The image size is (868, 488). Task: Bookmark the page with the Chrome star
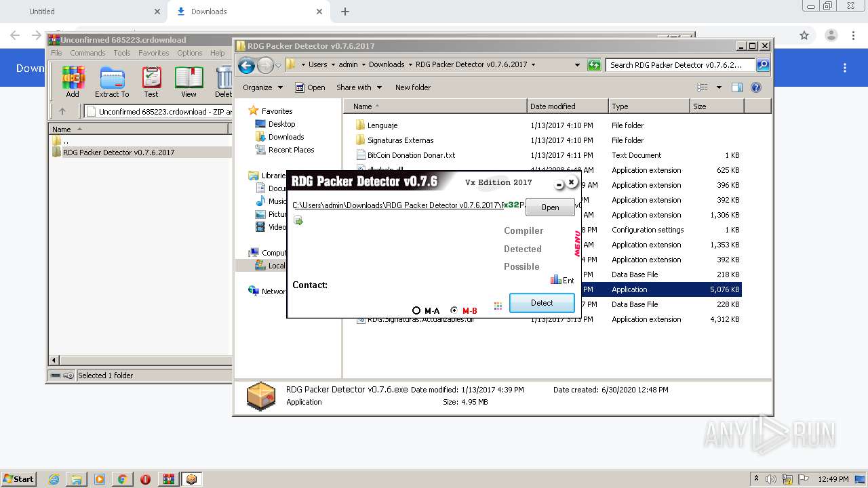804,35
